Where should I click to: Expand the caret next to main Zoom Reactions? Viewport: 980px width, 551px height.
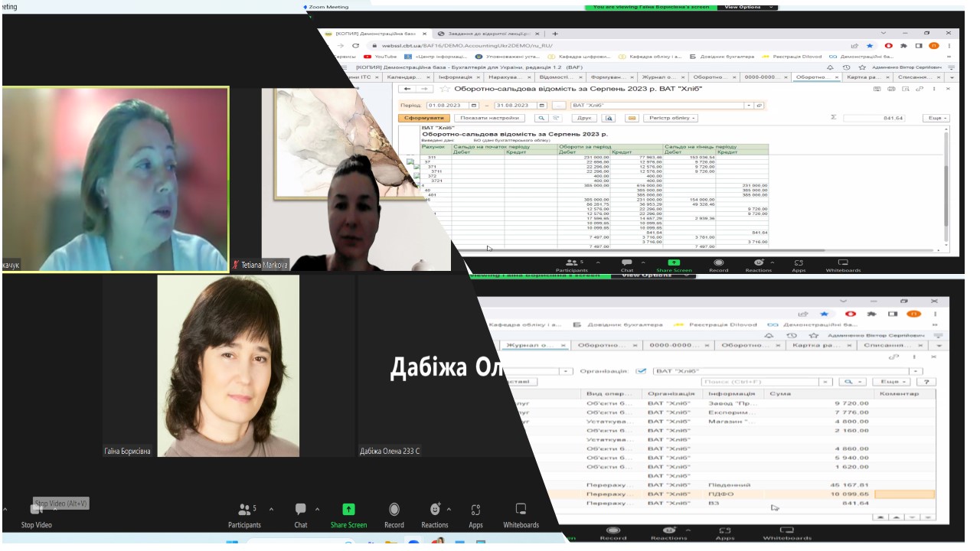(x=449, y=509)
